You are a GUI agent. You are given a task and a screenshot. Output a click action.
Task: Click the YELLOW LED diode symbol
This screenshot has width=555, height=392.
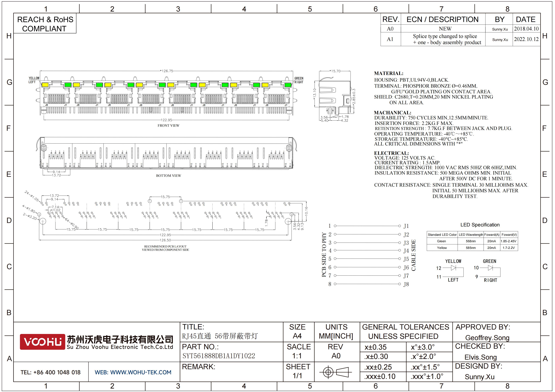tap(453, 268)
